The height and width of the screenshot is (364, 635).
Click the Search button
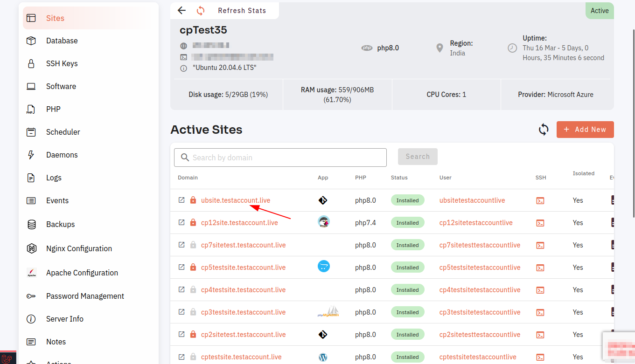[418, 157]
